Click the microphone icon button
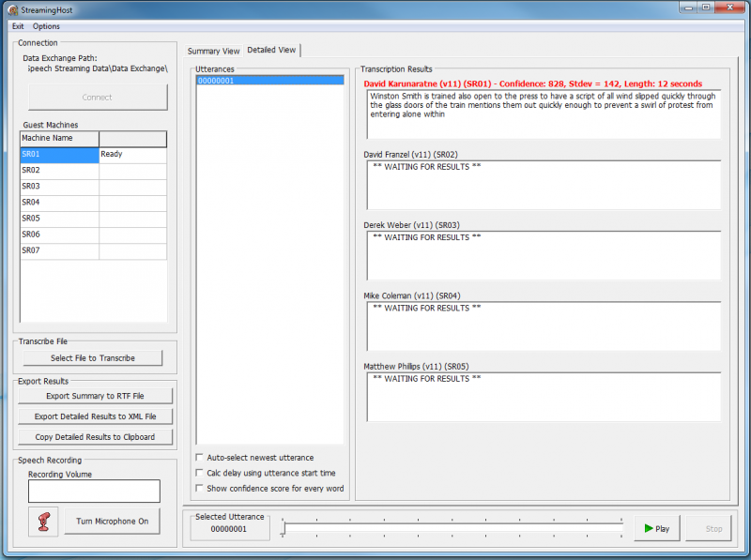The width and height of the screenshot is (751, 560). (43, 522)
